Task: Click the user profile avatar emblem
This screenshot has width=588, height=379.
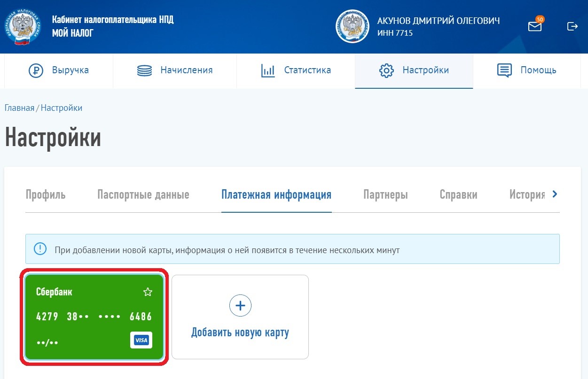Action: coord(352,26)
